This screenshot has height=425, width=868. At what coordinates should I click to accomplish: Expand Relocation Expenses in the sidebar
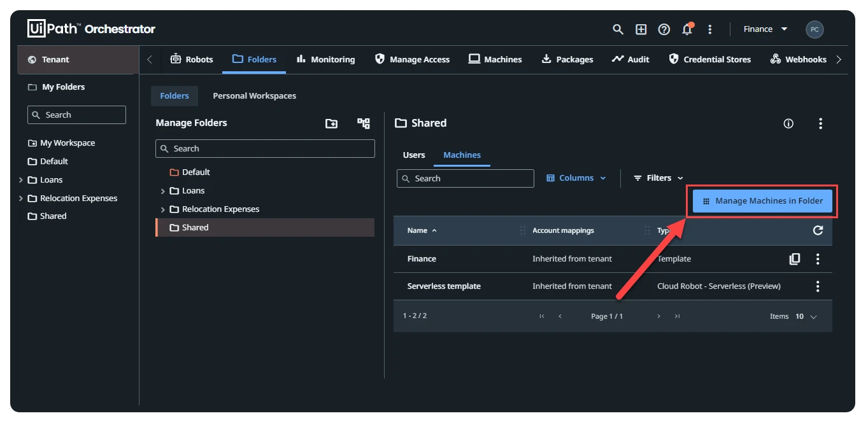click(x=21, y=199)
